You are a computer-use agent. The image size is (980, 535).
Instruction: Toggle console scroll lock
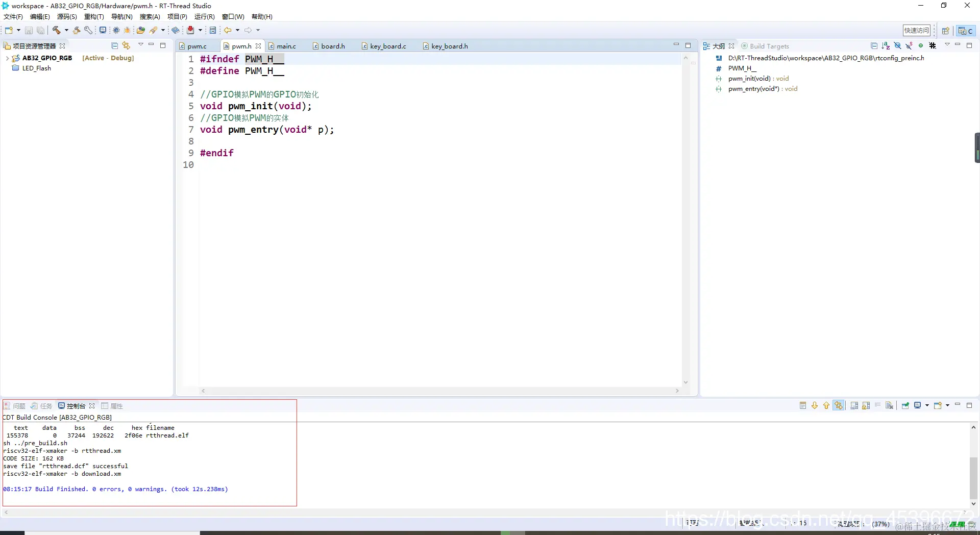tap(866, 406)
